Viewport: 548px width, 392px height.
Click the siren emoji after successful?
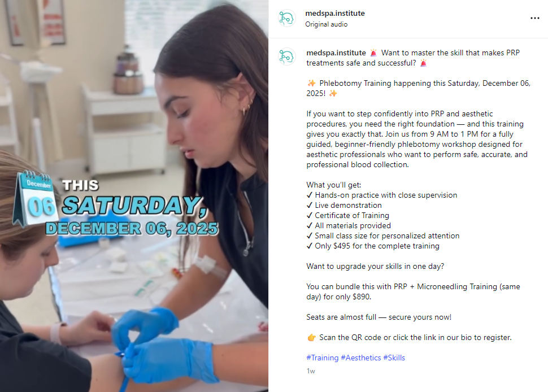point(423,63)
